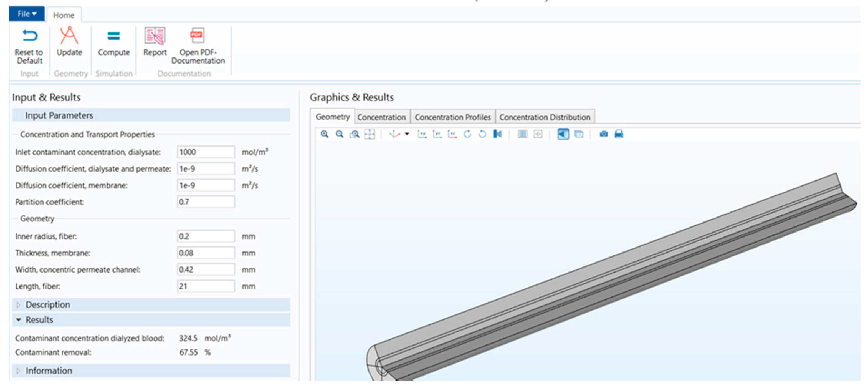Image resolution: width=868 pixels, height=388 pixels.
Task: Click the Zoom Extents icon
Action: coord(370,134)
